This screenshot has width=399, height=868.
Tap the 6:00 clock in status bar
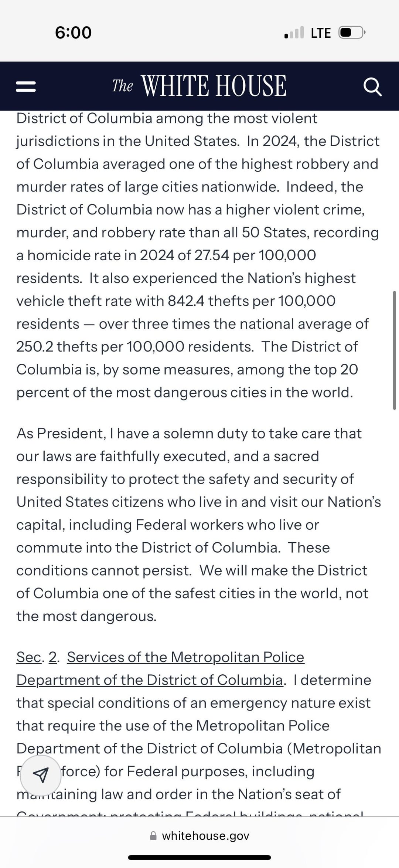(x=73, y=33)
